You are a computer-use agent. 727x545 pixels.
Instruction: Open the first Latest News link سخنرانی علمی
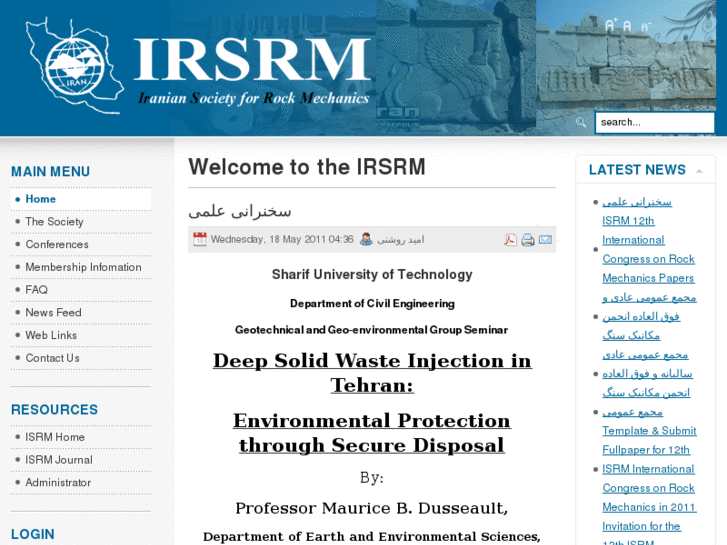click(x=637, y=202)
